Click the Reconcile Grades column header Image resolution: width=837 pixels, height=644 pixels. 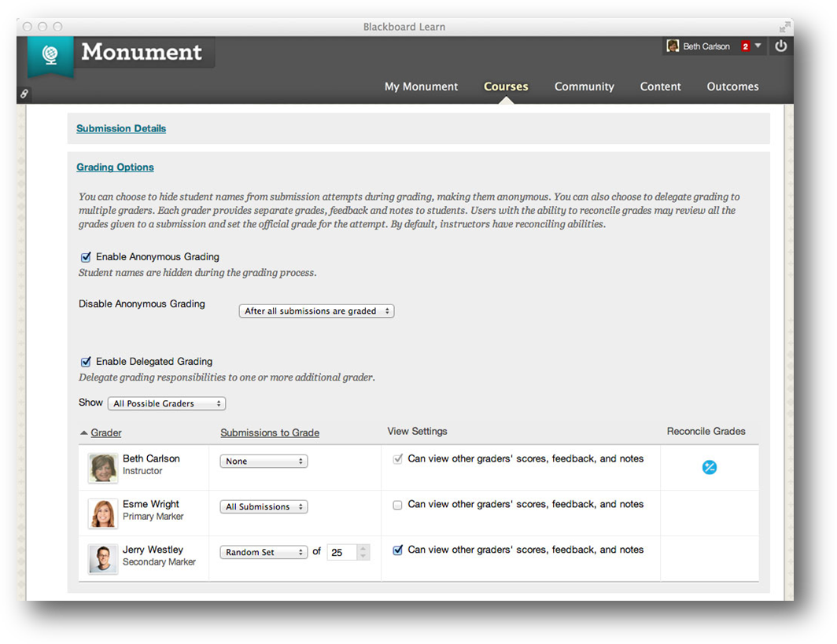pos(706,431)
